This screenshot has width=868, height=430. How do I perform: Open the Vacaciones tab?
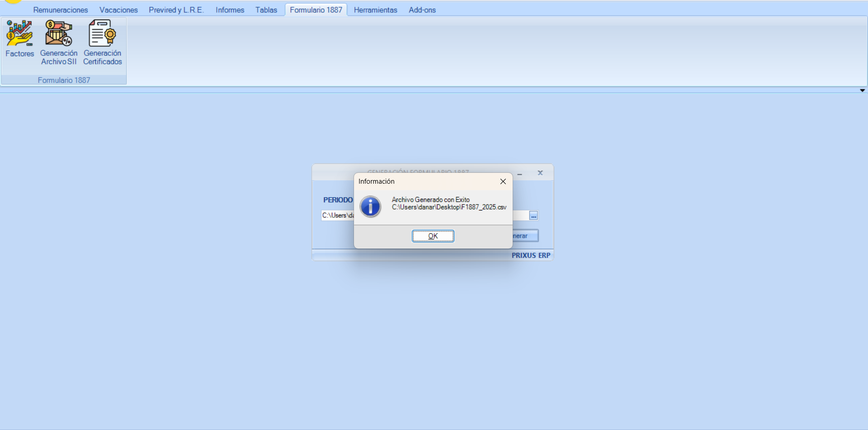pyautogui.click(x=118, y=10)
